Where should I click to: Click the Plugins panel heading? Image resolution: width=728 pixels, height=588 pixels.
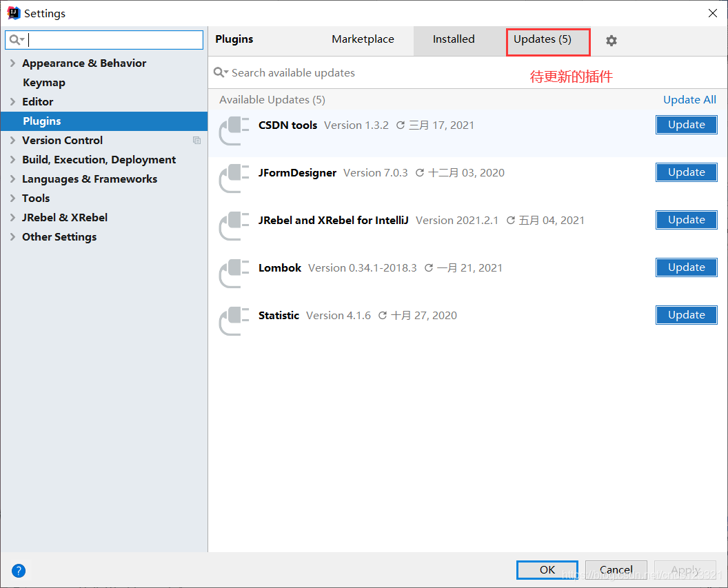point(234,39)
